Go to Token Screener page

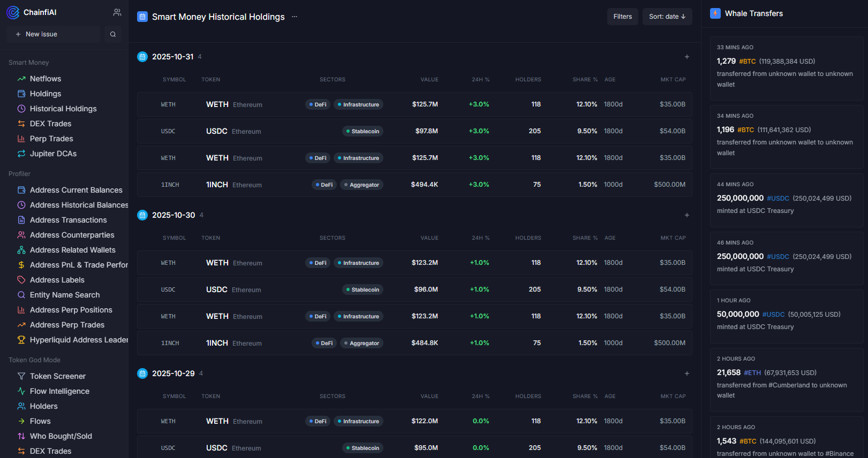[x=58, y=376]
